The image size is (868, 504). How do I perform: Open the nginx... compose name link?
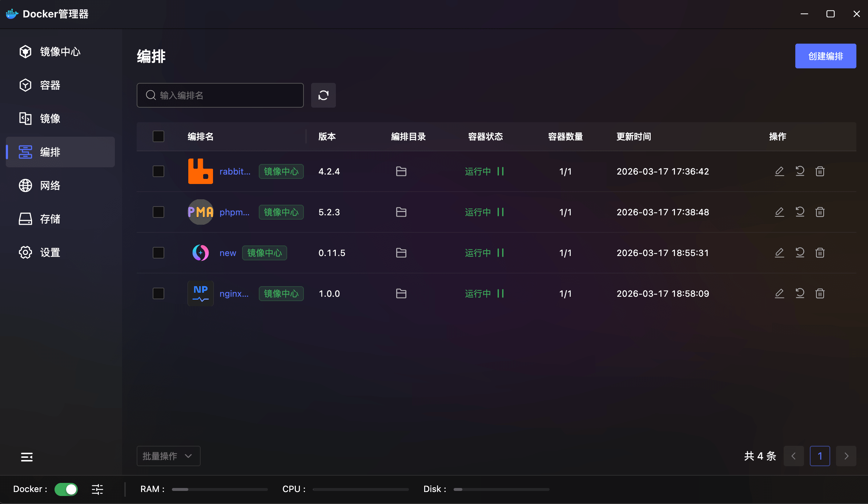pos(234,293)
